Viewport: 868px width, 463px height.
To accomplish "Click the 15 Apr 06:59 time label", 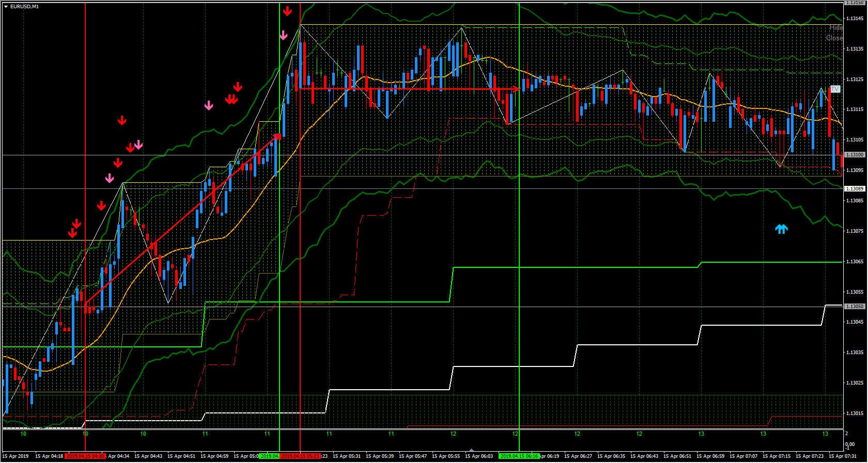I will [x=710, y=456].
